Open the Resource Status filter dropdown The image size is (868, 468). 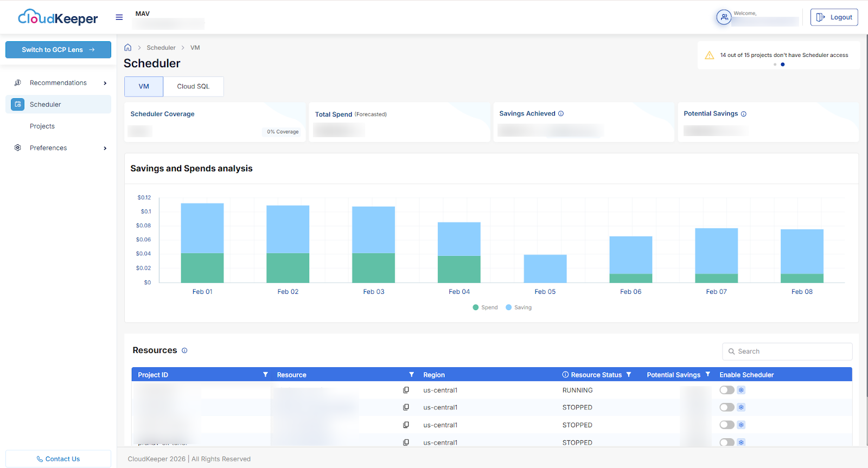point(629,375)
